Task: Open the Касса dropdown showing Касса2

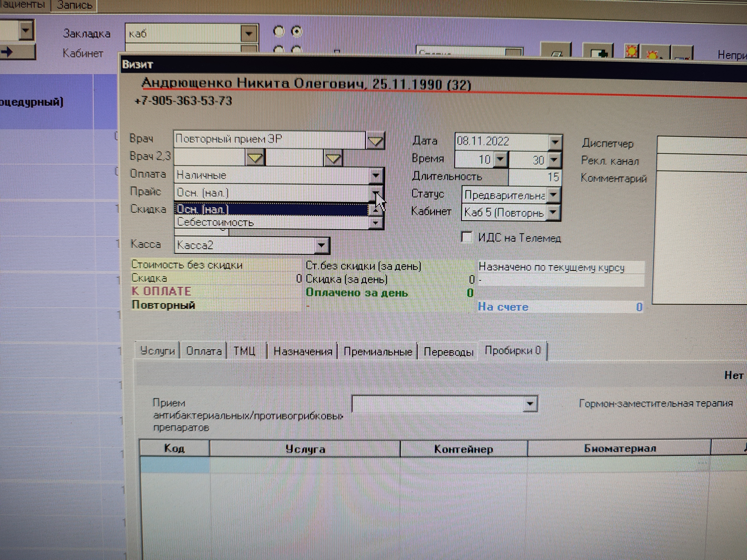Action: [321, 245]
